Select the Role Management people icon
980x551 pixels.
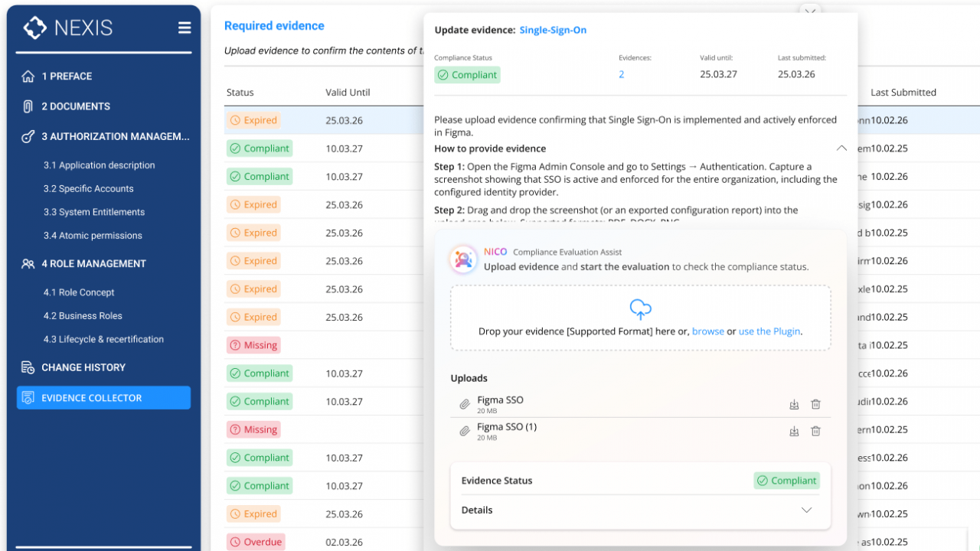point(26,263)
